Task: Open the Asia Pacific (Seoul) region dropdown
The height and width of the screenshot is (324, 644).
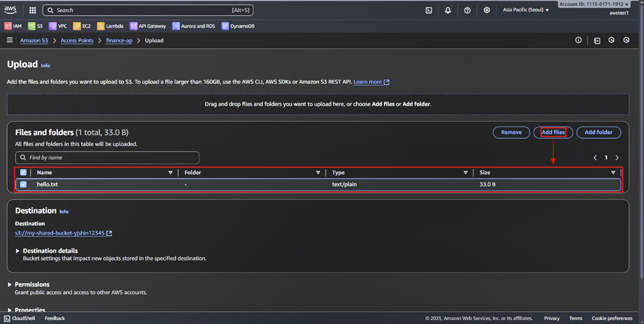Action: [526, 10]
